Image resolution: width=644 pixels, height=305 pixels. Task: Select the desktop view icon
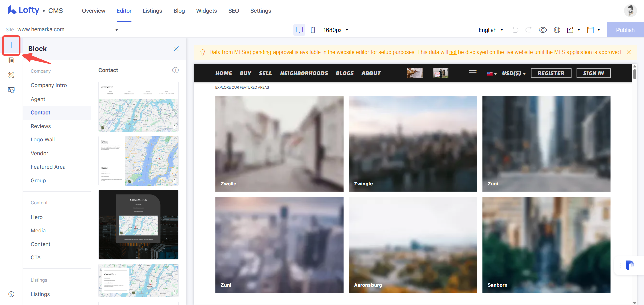point(299,30)
